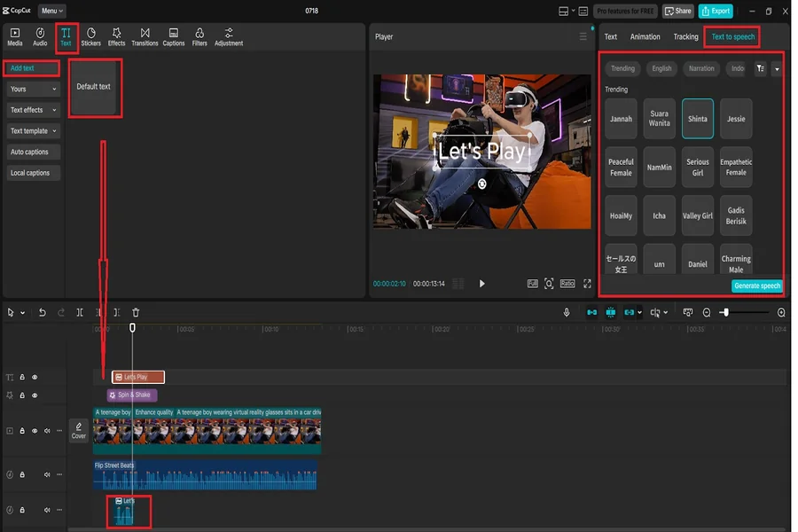Open the Effects panel
The height and width of the screenshot is (532, 798).
(116, 37)
